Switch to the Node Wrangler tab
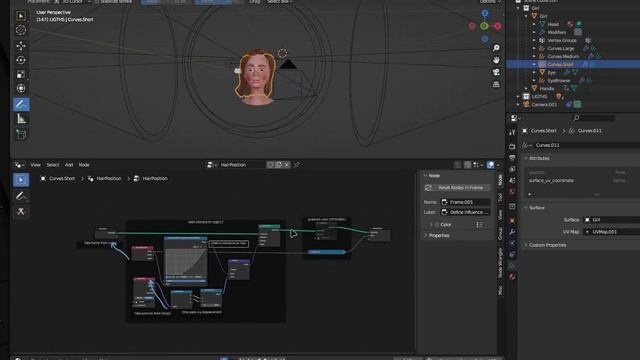 [500, 263]
